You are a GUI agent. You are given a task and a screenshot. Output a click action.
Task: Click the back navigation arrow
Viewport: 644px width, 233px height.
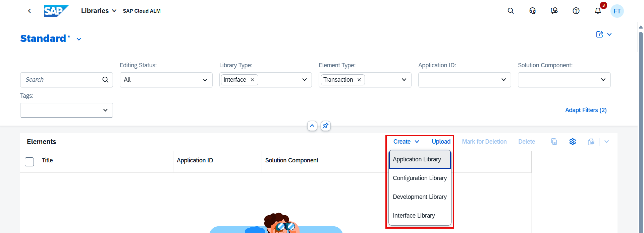click(30, 11)
